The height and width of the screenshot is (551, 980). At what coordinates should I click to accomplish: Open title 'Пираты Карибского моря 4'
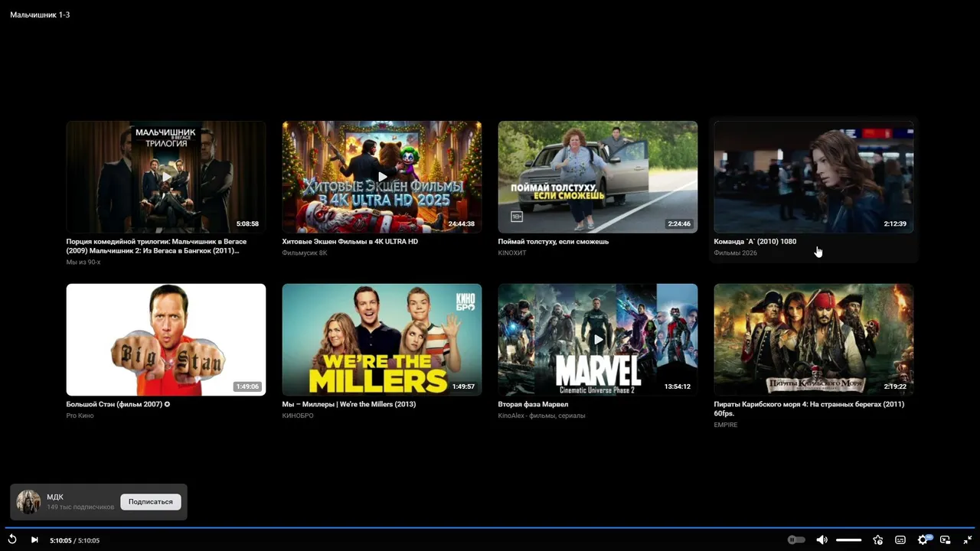pyautogui.click(x=809, y=409)
